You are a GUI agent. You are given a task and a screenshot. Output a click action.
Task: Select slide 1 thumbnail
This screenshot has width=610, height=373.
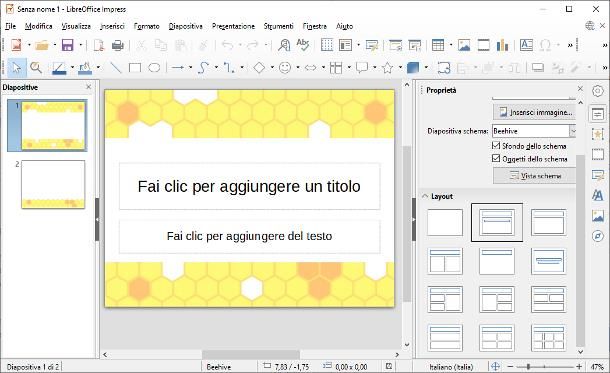[x=54, y=125]
